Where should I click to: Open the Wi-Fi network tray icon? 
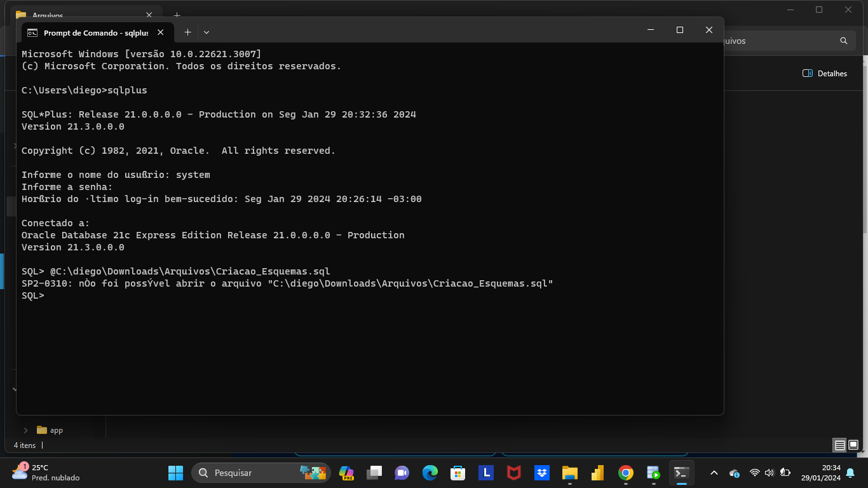click(x=754, y=473)
